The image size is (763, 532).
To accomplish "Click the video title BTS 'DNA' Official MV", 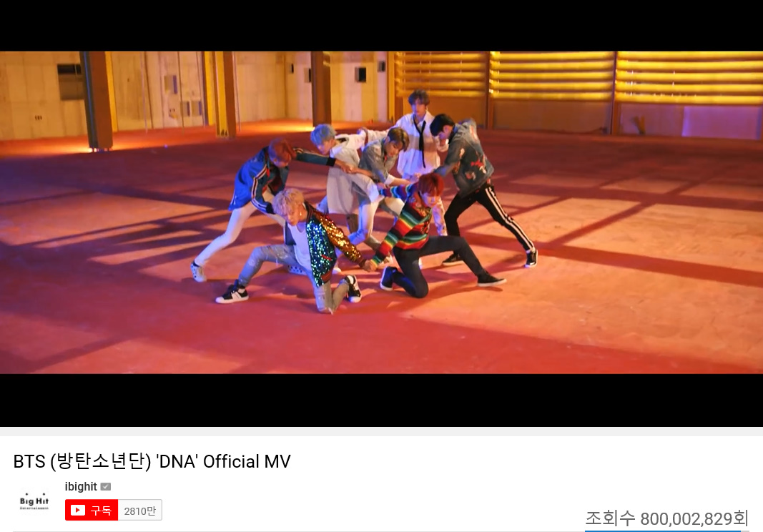I will pos(152,461).
